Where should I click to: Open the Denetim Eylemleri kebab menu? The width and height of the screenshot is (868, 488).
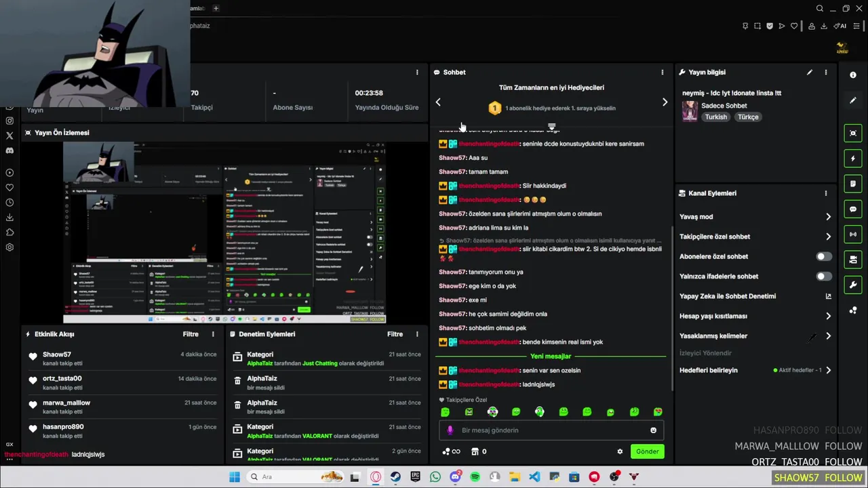click(x=417, y=334)
